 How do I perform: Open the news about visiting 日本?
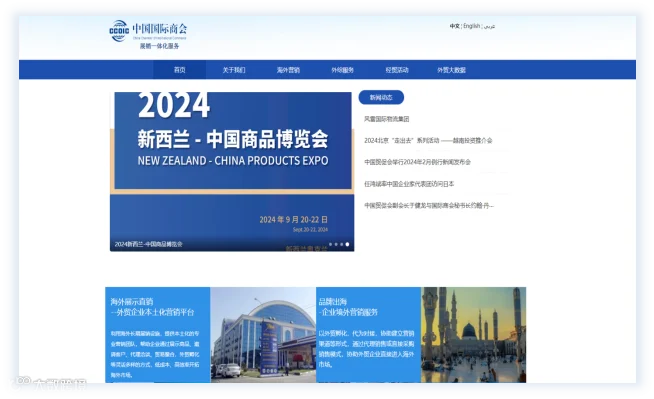coord(409,184)
